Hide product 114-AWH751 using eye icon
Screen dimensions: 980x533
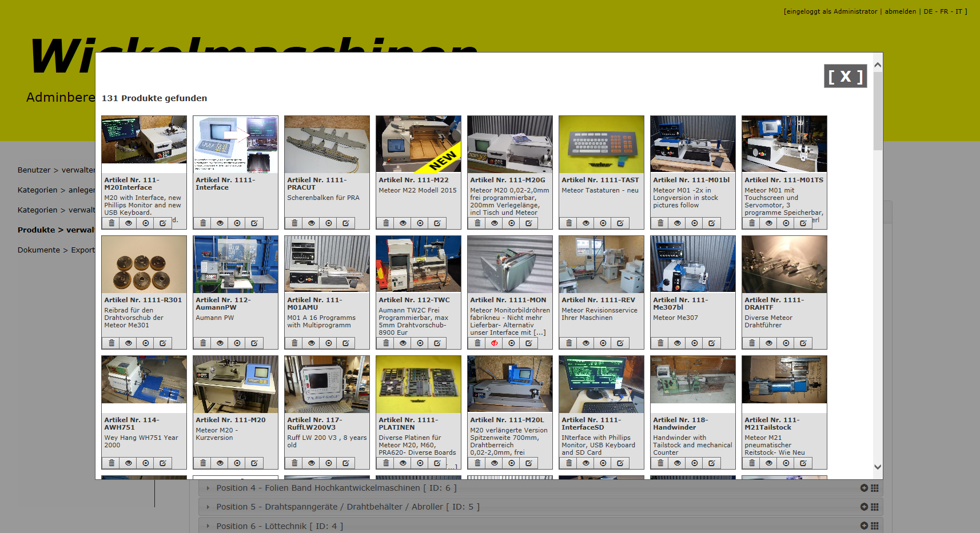[129, 463]
